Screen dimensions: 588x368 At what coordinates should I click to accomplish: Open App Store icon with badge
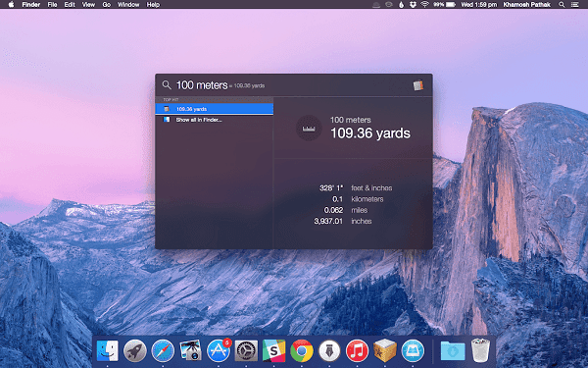pyautogui.click(x=219, y=350)
